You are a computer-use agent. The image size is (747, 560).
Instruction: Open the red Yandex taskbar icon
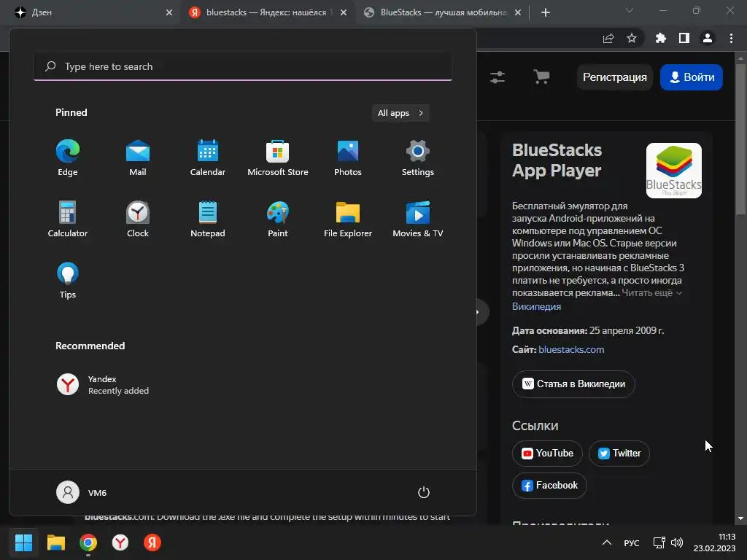pos(152,542)
